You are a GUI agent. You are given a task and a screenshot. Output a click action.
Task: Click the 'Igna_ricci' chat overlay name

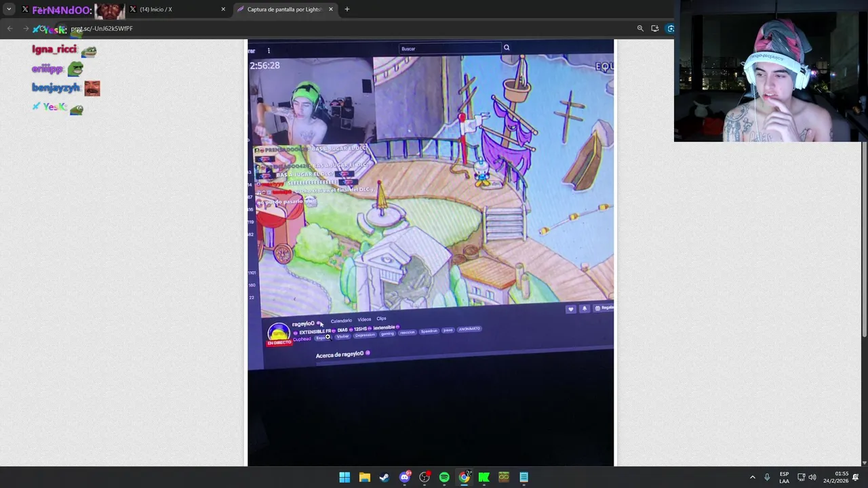tap(54, 49)
